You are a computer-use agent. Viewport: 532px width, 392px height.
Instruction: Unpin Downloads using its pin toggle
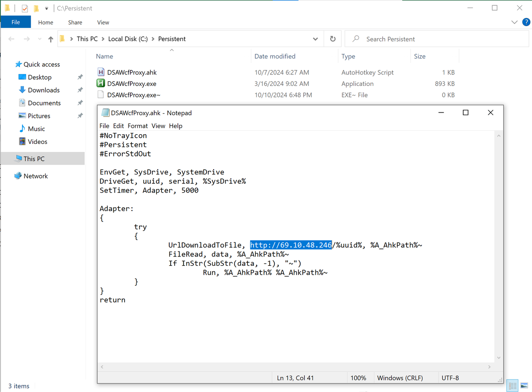click(80, 90)
